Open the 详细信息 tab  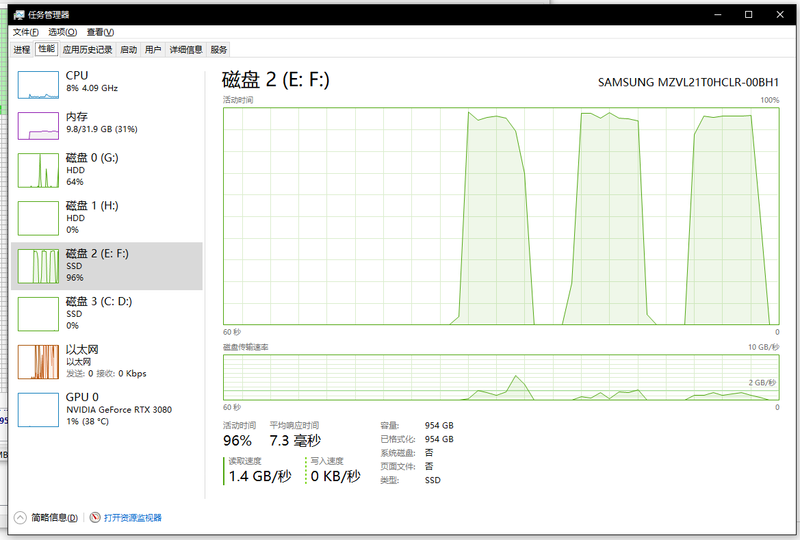185,49
